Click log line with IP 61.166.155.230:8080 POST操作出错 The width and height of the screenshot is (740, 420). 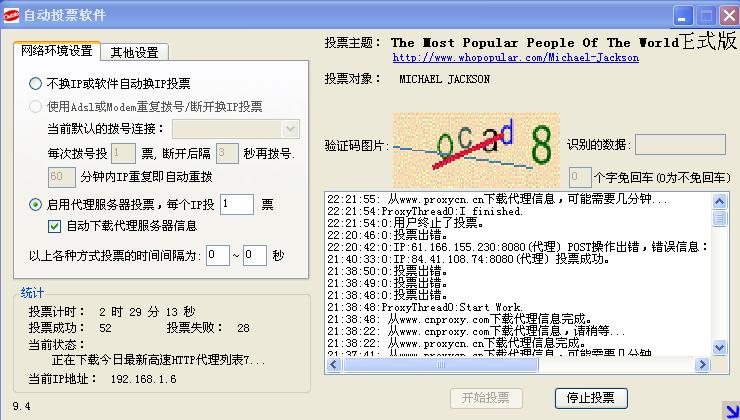(x=518, y=247)
